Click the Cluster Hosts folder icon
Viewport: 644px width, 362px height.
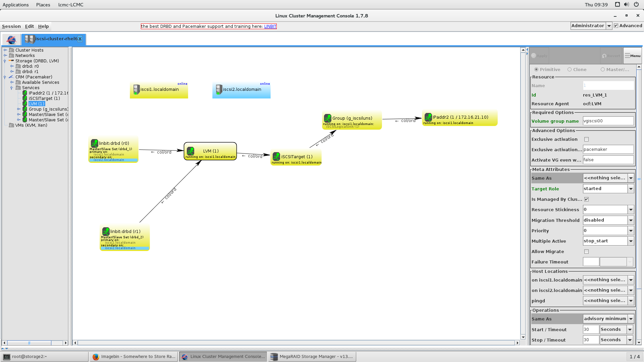point(12,50)
